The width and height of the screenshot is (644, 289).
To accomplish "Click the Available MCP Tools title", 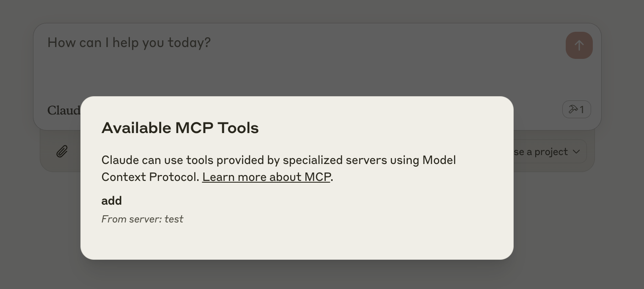I will click(180, 128).
